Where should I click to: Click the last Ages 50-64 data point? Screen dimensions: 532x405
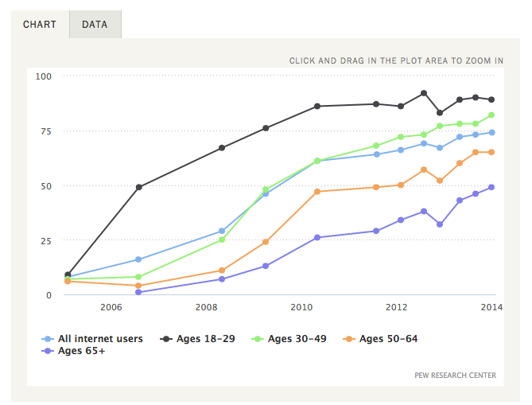coord(491,152)
